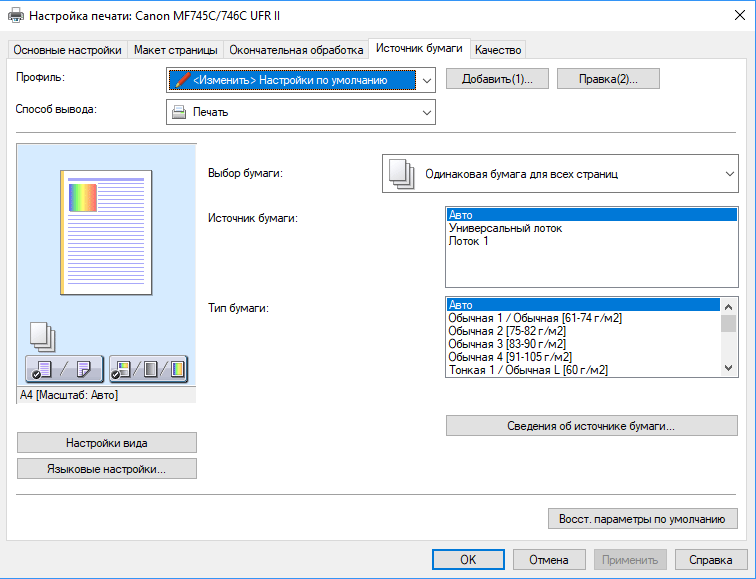
Task: Expand the Выбор бумаги combo box
Action: pos(560,174)
